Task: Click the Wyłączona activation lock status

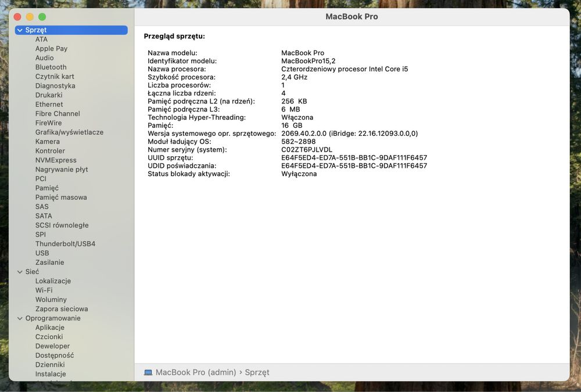Action: pos(299,174)
